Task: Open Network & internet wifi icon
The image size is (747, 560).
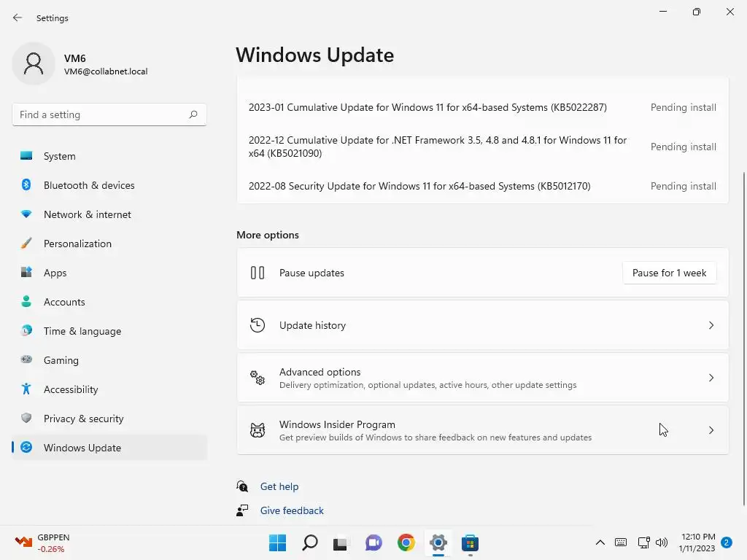Action: [x=26, y=214]
